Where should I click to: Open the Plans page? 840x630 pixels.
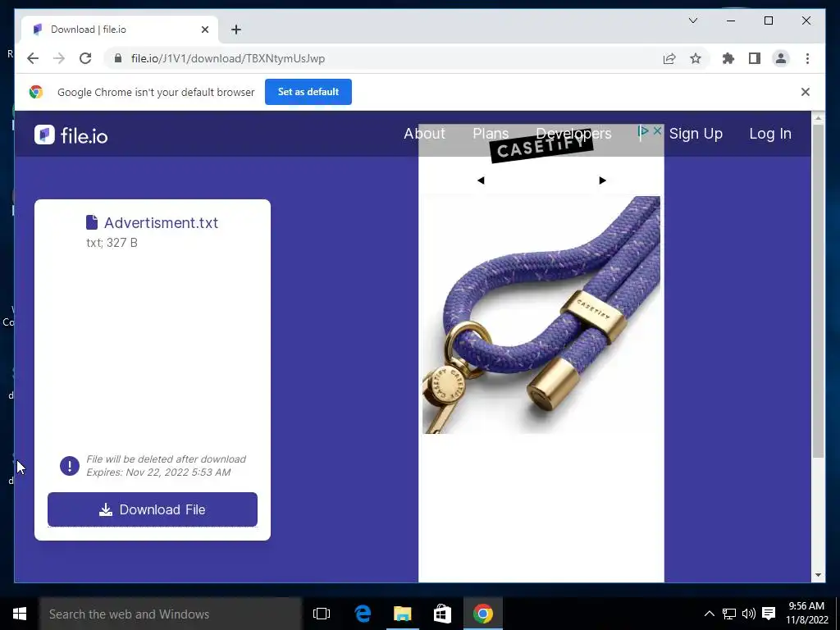click(x=491, y=134)
